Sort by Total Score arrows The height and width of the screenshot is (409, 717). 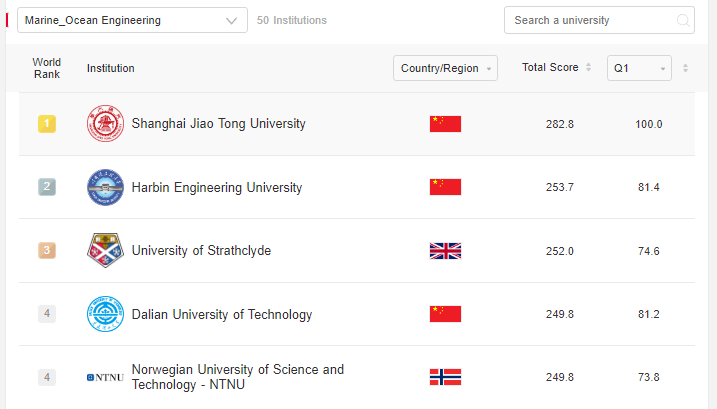click(x=589, y=67)
